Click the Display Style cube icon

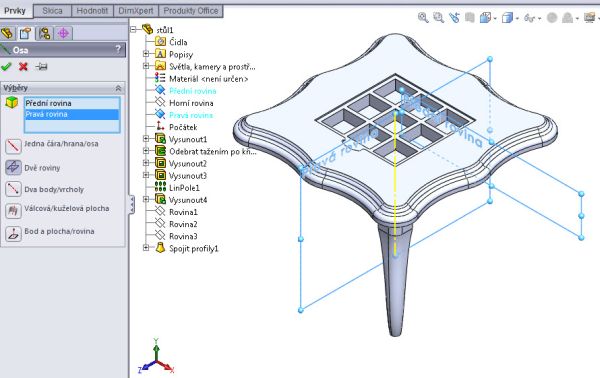point(507,18)
